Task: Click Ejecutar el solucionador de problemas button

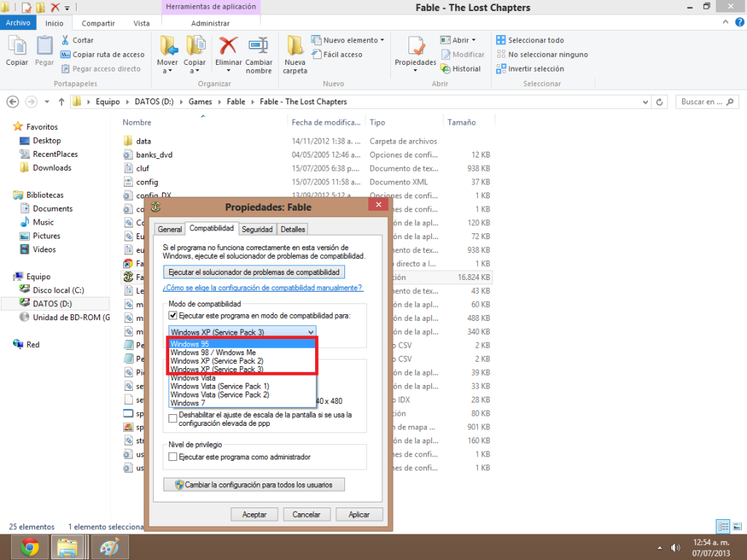Action: pos(254,272)
